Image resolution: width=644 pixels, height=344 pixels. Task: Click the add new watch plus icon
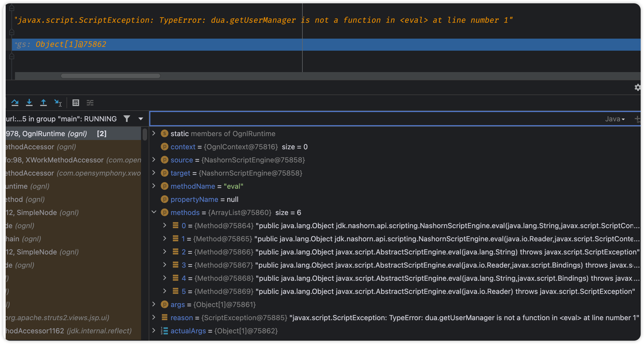click(x=638, y=118)
